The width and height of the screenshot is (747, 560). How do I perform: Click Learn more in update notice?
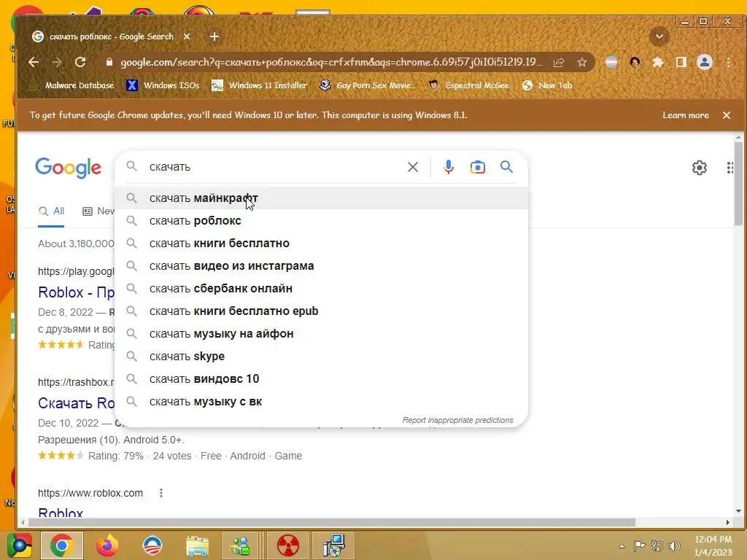(685, 115)
